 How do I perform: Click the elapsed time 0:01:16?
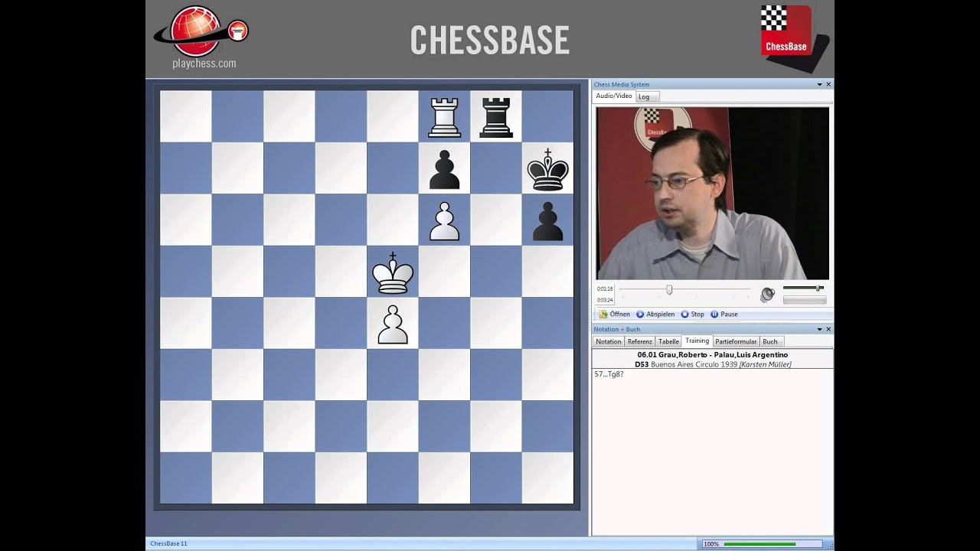pos(605,289)
